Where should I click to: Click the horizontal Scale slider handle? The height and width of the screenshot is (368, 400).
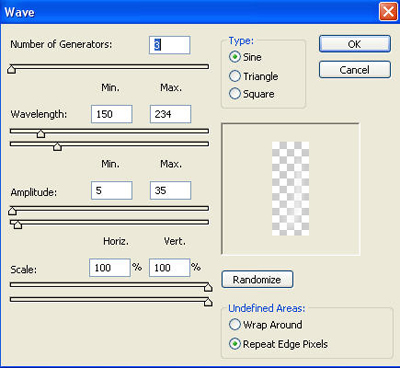tap(208, 287)
